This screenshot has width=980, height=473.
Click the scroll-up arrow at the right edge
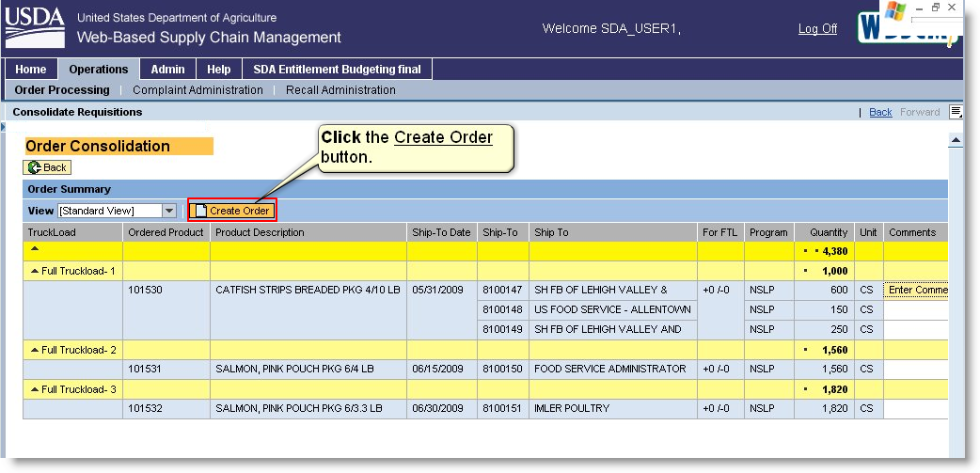(x=956, y=141)
